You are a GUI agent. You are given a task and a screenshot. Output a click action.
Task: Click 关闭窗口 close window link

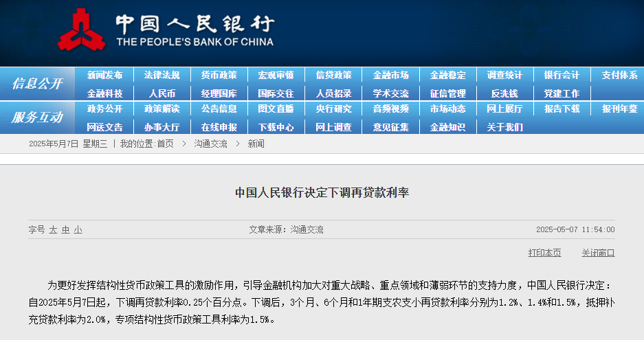click(x=598, y=253)
